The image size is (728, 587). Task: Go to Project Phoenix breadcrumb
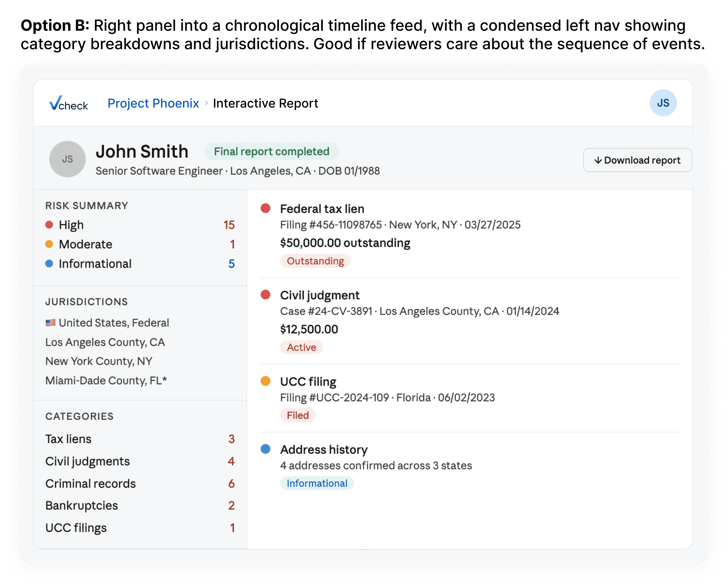click(153, 103)
